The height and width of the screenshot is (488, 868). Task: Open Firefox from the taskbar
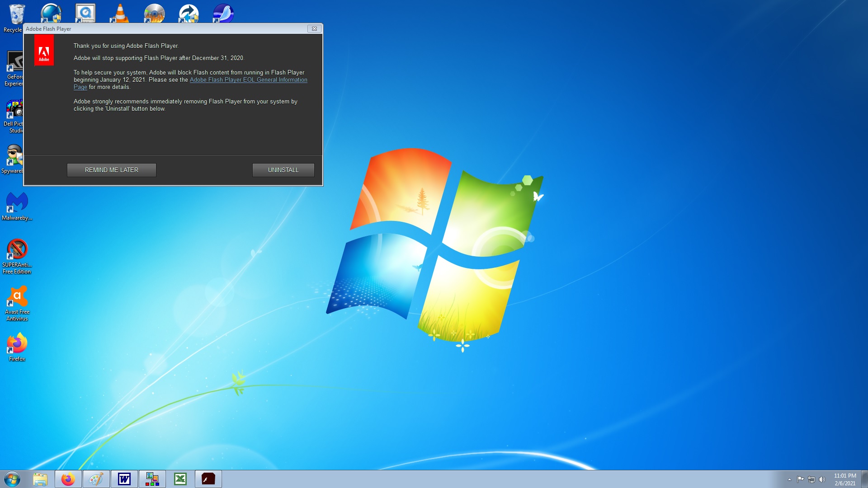(68, 479)
